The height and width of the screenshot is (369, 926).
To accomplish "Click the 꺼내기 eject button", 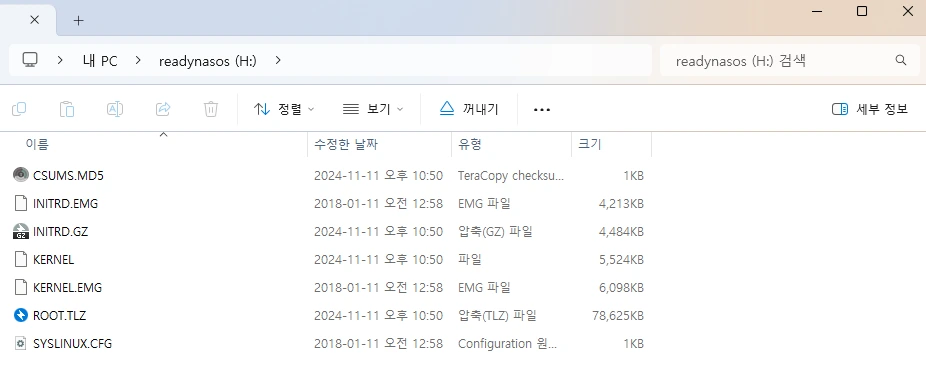I will pos(469,109).
